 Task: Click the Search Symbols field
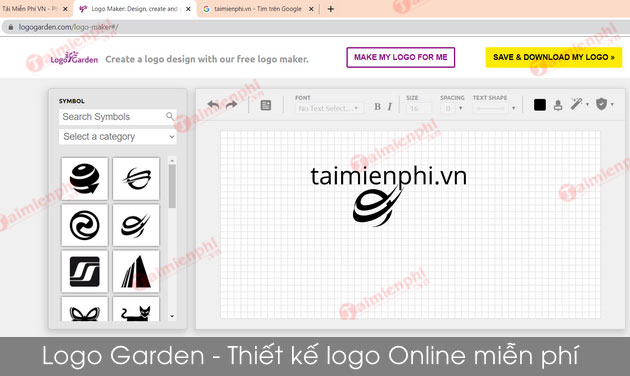tap(117, 117)
